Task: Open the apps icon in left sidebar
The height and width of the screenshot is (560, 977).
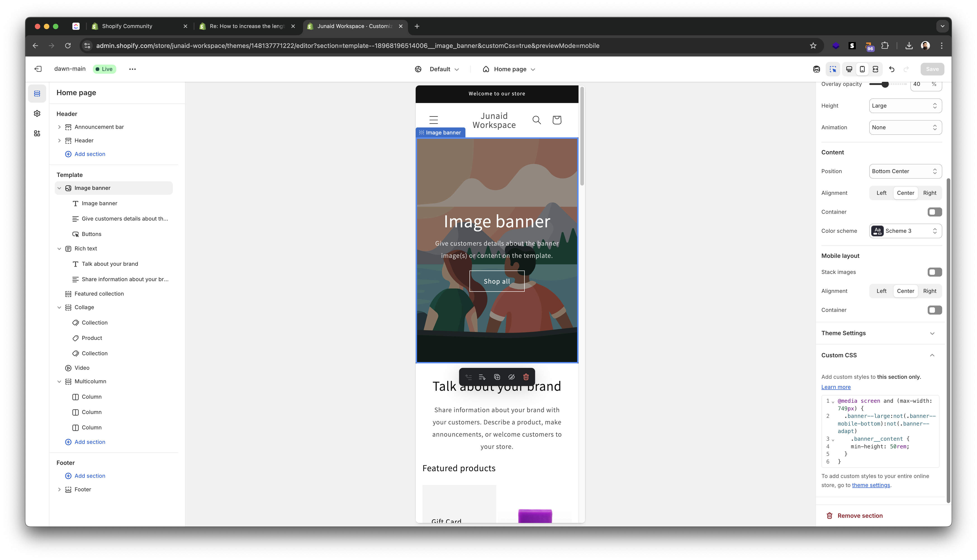Action: pyautogui.click(x=37, y=134)
